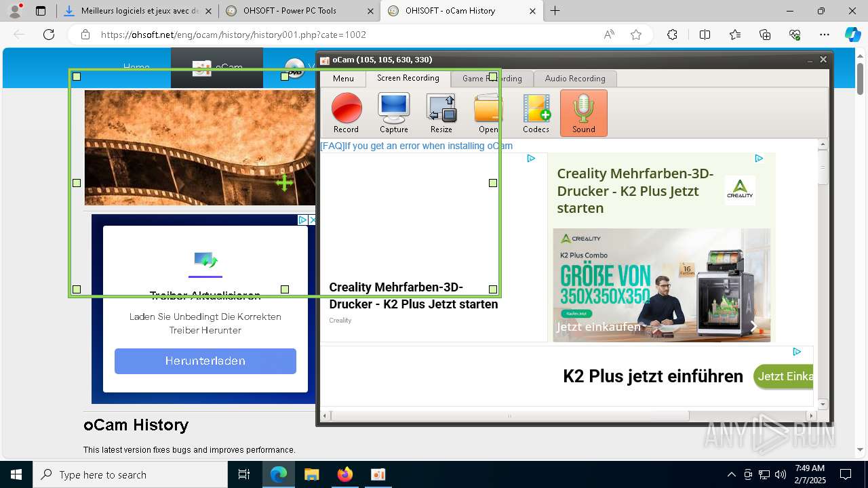Open the Extensions puzzle icon
Image resolution: width=868 pixels, height=488 pixels.
point(672,35)
